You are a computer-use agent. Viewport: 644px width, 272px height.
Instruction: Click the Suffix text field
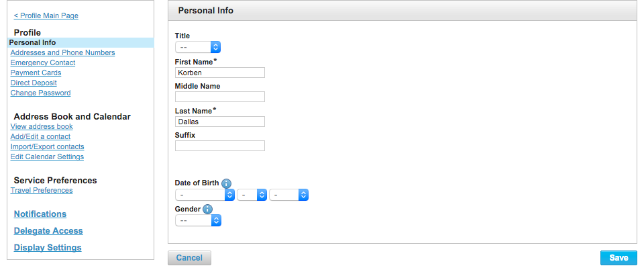point(220,146)
